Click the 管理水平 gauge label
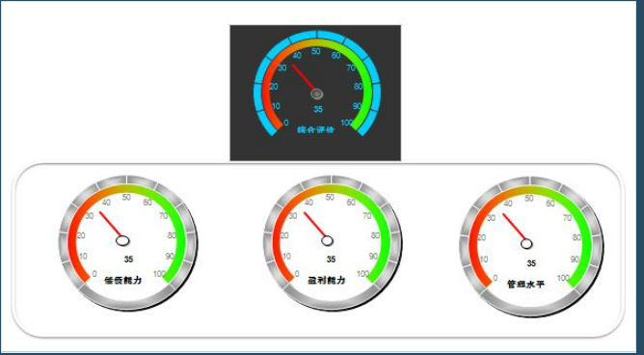Image resolution: width=644 pixels, height=355 pixels. pyautogui.click(x=526, y=284)
